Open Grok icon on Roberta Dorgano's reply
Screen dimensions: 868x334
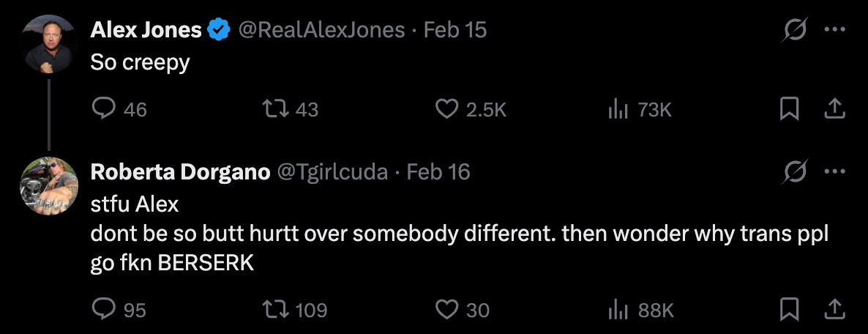[x=795, y=172]
